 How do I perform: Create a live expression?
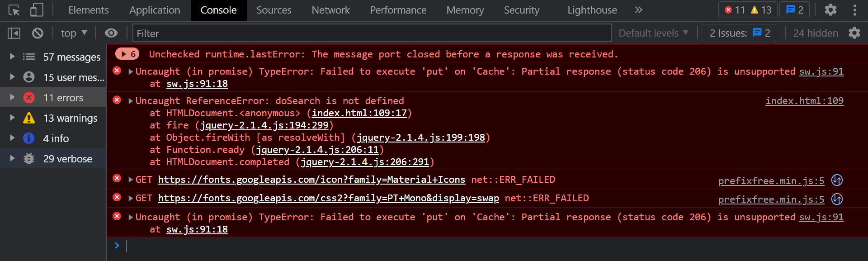111,33
